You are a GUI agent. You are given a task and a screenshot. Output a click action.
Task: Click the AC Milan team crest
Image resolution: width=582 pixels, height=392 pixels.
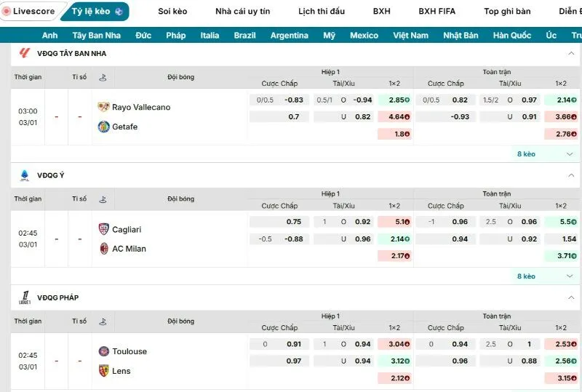[x=103, y=249]
